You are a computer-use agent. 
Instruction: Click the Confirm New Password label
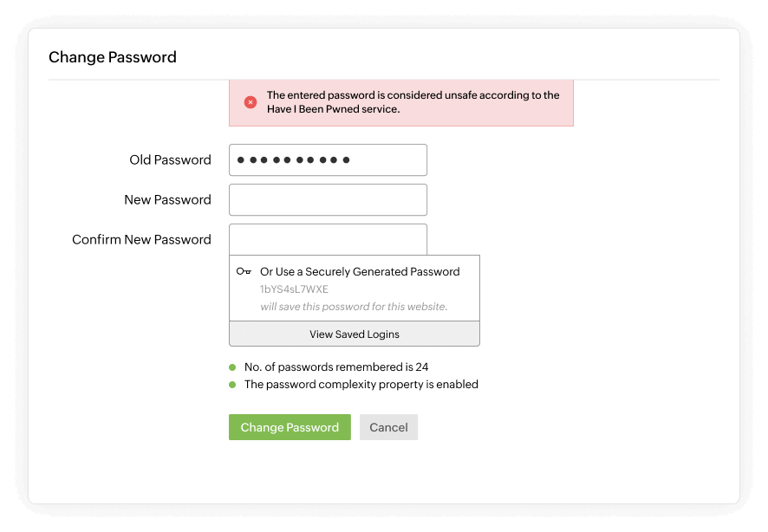[141, 239]
